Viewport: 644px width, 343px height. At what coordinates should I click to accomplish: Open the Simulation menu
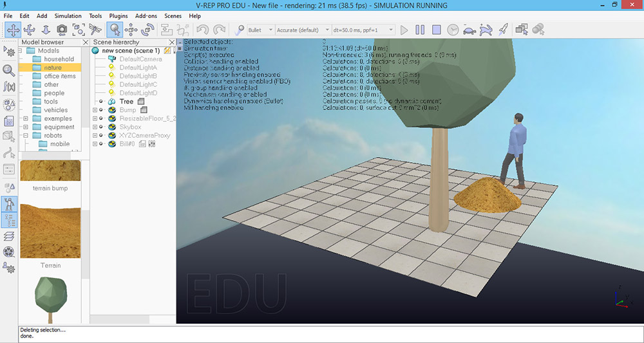(x=68, y=16)
